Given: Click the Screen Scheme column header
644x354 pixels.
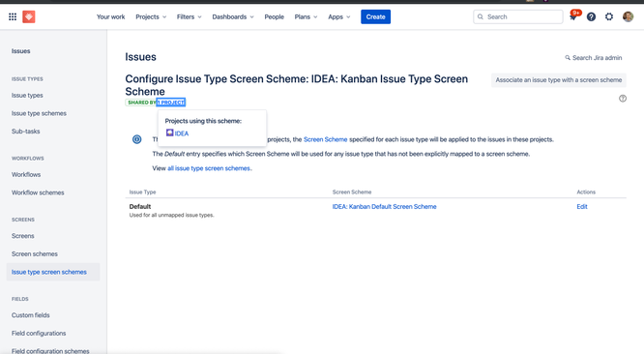Looking at the screenshot, I should (x=352, y=192).
